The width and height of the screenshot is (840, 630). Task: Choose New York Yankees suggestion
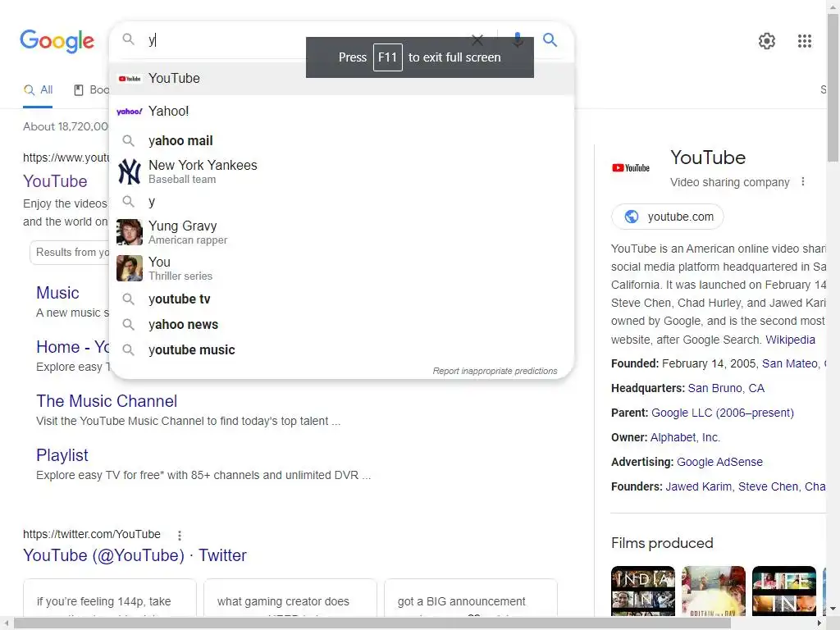point(341,171)
